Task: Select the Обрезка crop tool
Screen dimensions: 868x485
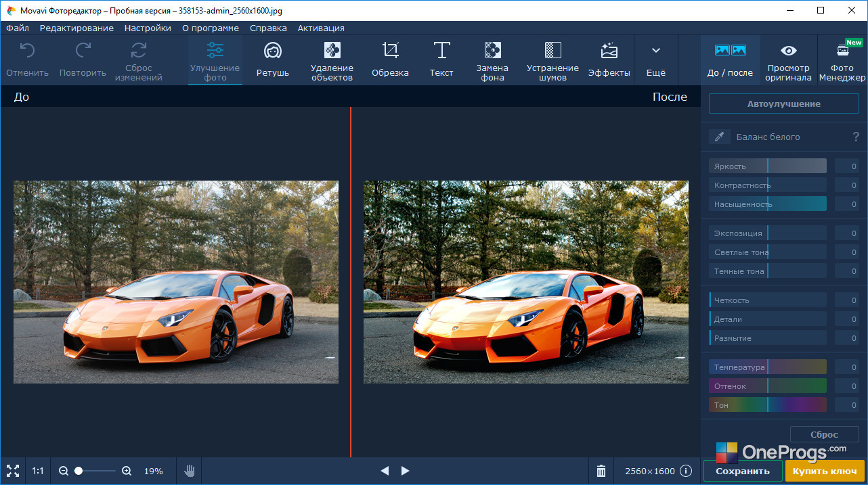Action: [x=390, y=61]
